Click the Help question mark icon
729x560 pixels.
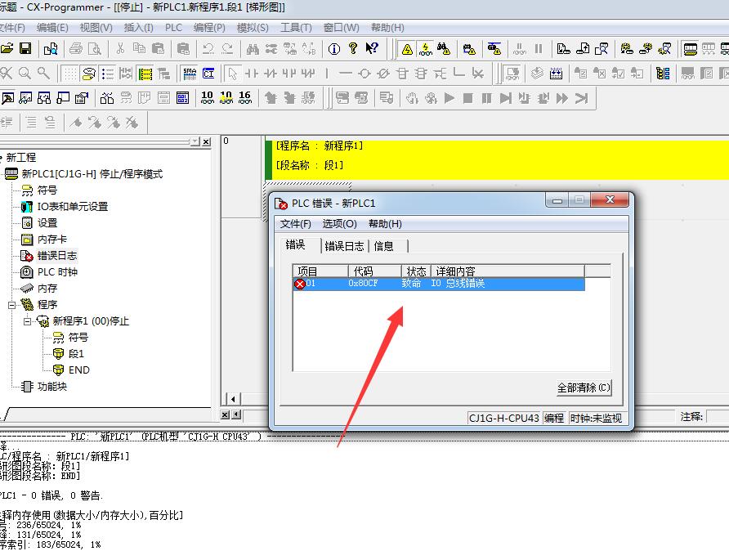(353, 49)
